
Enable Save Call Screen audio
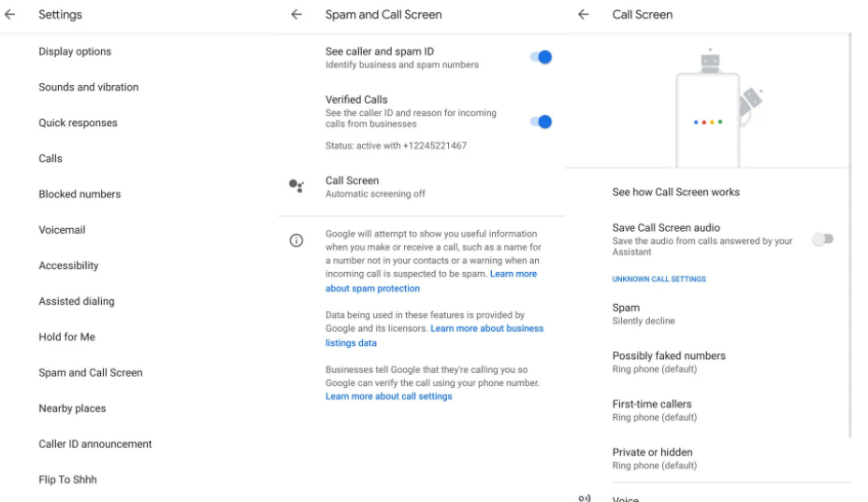click(822, 239)
